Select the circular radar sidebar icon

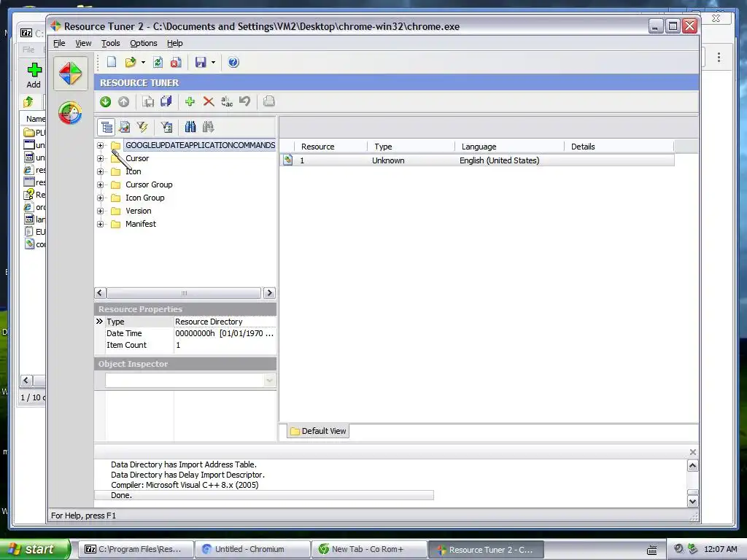pos(70,113)
